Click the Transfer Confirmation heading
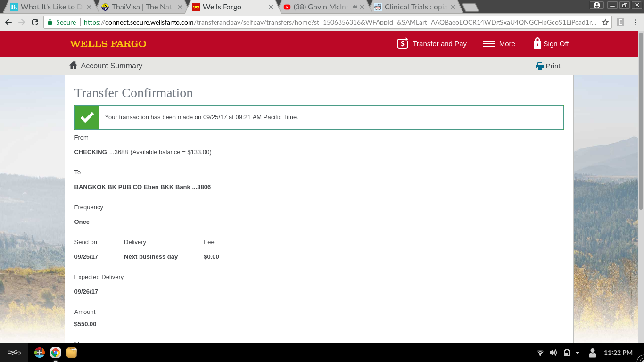Viewport: 644px width, 362px height. [133, 93]
